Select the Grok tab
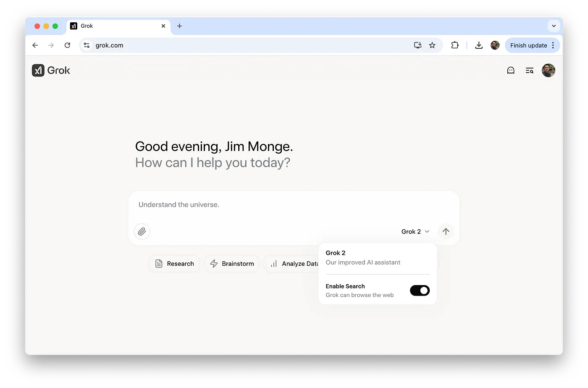588x388 pixels. tap(118, 26)
